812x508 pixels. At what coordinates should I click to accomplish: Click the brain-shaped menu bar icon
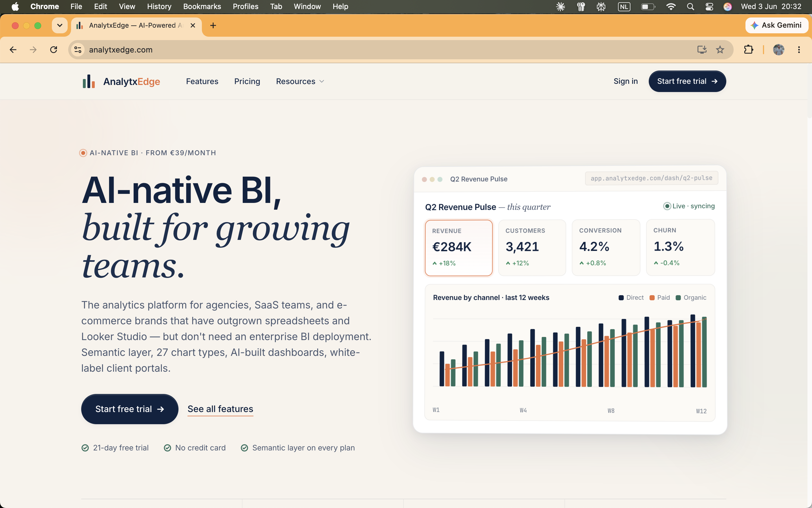581,6
